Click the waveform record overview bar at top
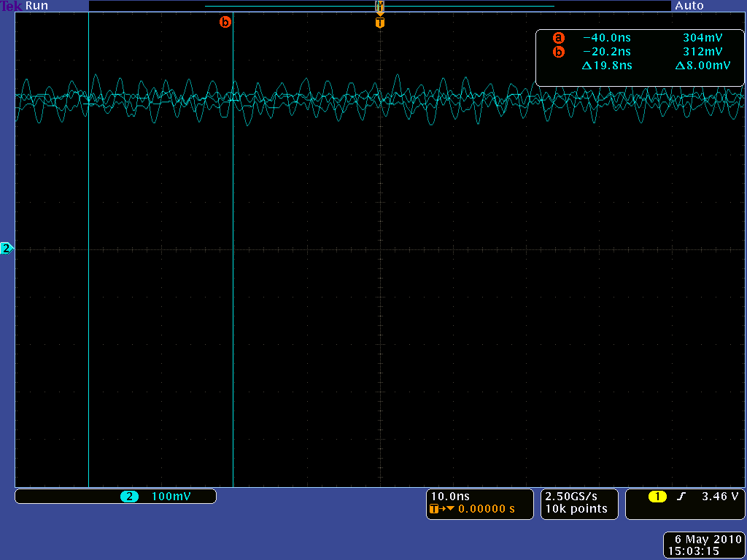The width and height of the screenshot is (747, 560). point(379,6)
